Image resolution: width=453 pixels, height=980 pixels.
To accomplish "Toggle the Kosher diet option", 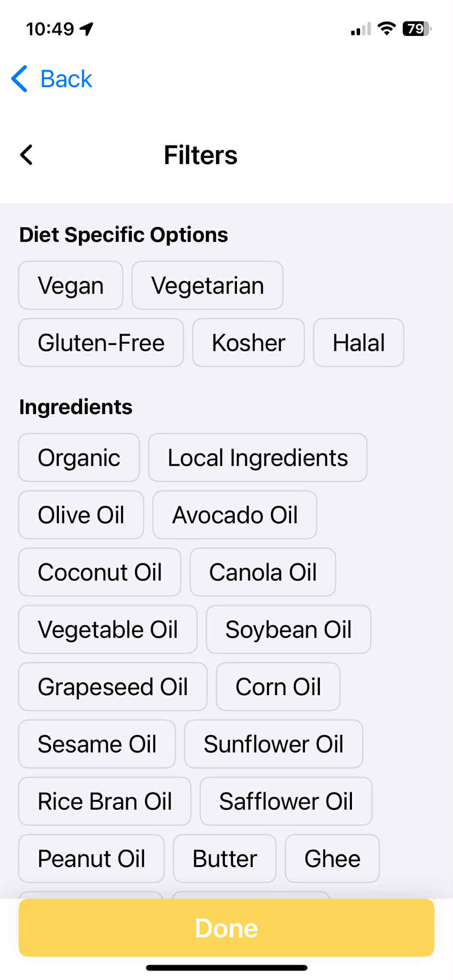I will coord(249,343).
